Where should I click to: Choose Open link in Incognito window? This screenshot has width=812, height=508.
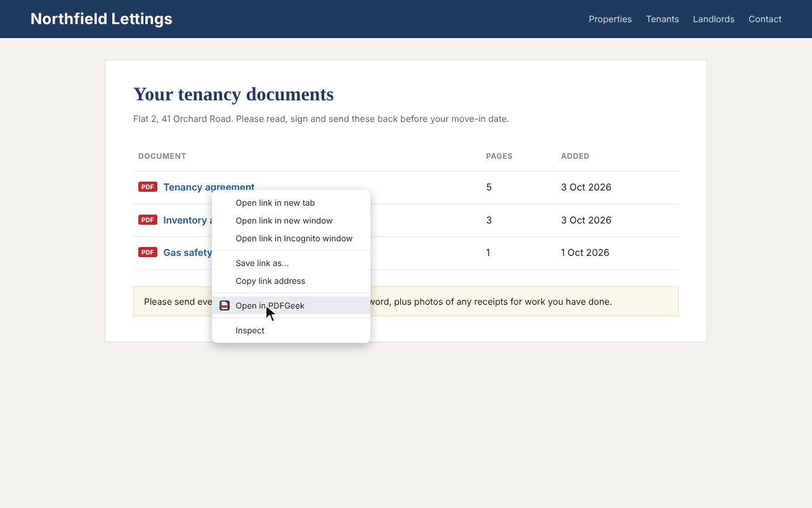(x=291, y=239)
